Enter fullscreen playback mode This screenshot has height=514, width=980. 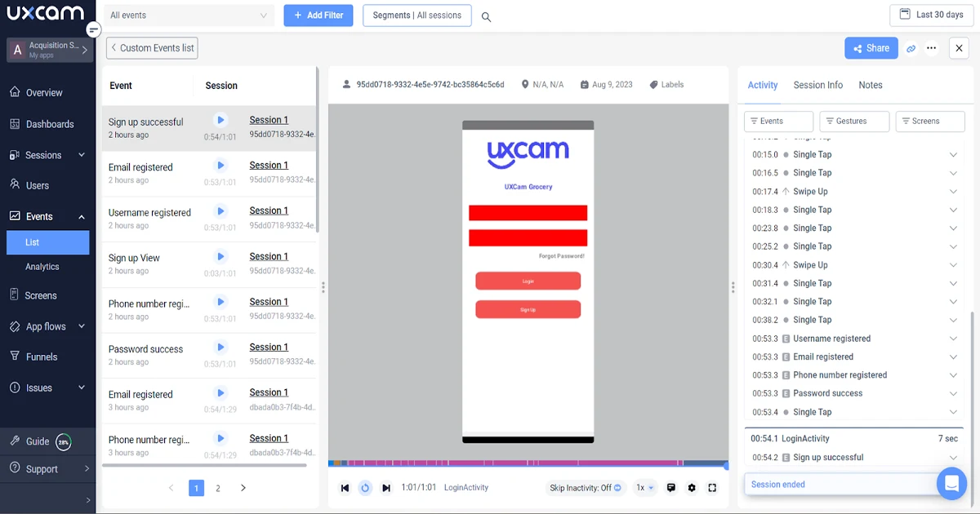click(712, 488)
